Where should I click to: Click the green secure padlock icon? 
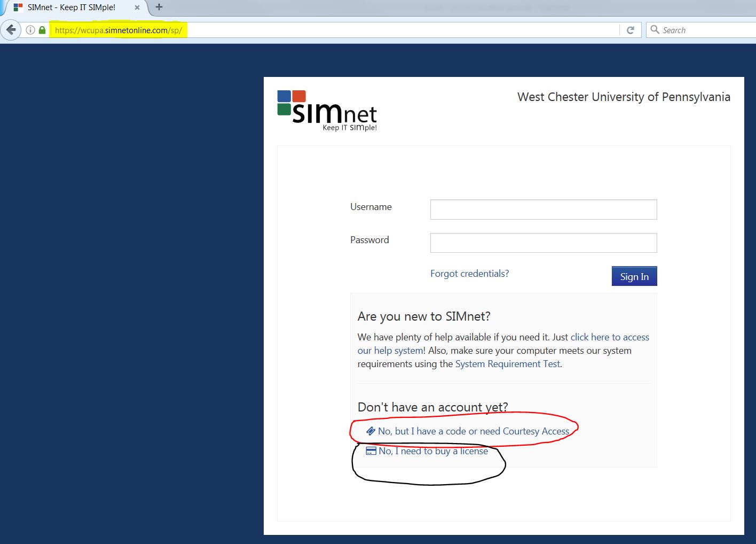[x=42, y=30]
